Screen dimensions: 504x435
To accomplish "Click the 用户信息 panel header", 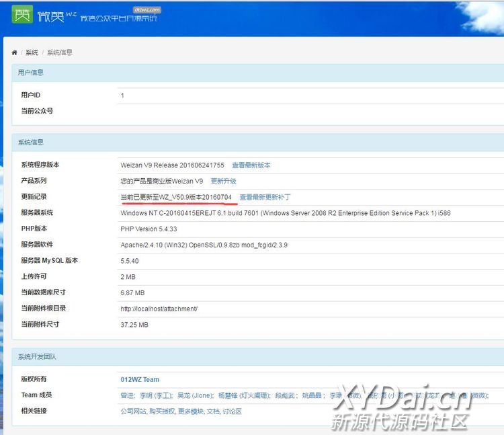I will pyautogui.click(x=258, y=73).
